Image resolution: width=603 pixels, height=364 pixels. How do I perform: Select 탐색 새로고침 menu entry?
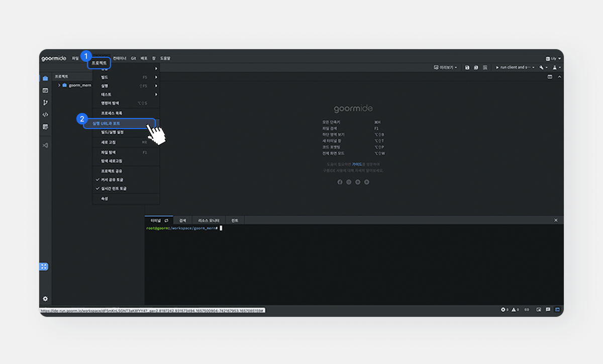pyautogui.click(x=126, y=161)
